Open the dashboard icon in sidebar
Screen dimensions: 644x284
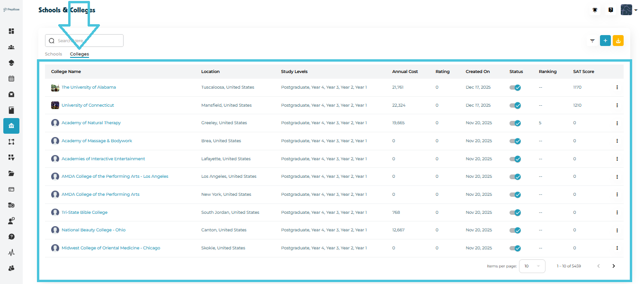[x=11, y=31]
